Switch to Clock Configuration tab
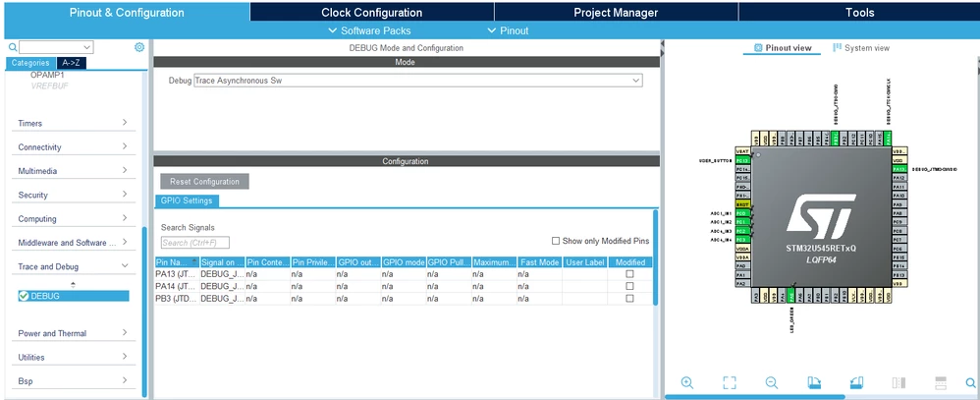 [x=372, y=12]
